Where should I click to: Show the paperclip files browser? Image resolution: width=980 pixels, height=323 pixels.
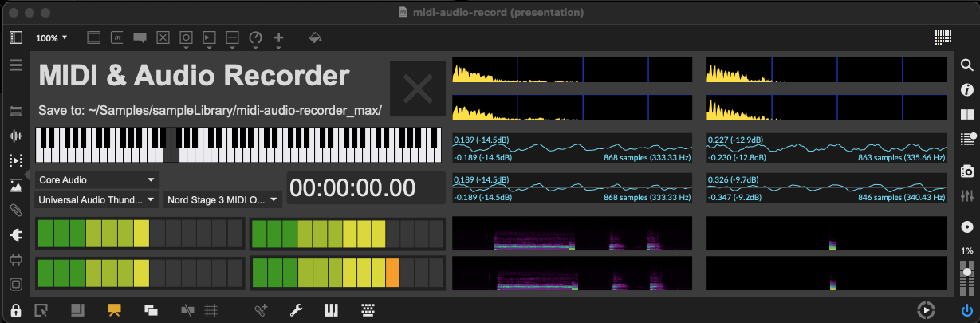(x=15, y=211)
